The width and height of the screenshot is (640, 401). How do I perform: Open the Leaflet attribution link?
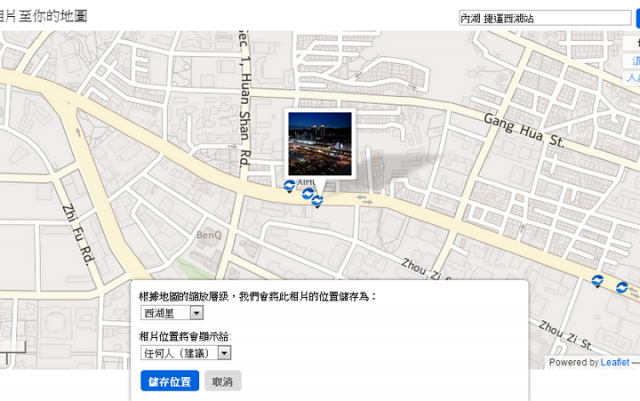point(615,362)
